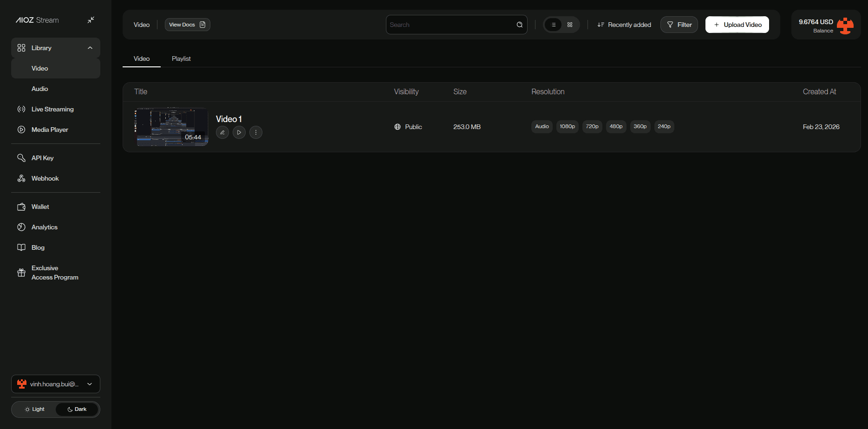The height and width of the screenshot is (429, 868).
Task: Collapse the sidebar with the shrink icon
Action: tap(91, 20)
